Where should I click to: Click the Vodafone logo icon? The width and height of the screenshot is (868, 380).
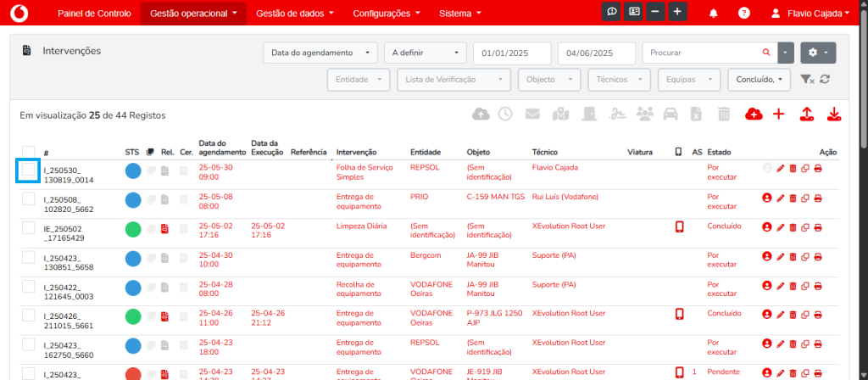(x=19, y=13)
